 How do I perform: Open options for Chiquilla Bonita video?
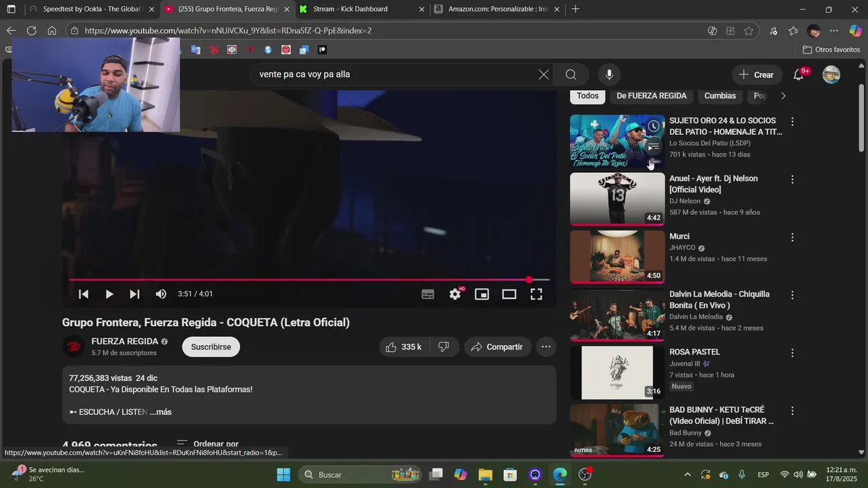[792, 296]
